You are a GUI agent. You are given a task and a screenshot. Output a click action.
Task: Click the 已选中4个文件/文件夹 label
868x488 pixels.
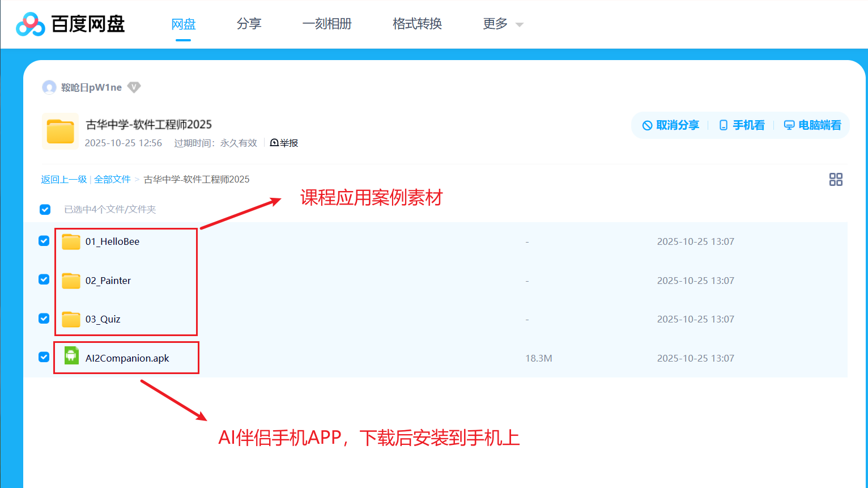(110, 210)
